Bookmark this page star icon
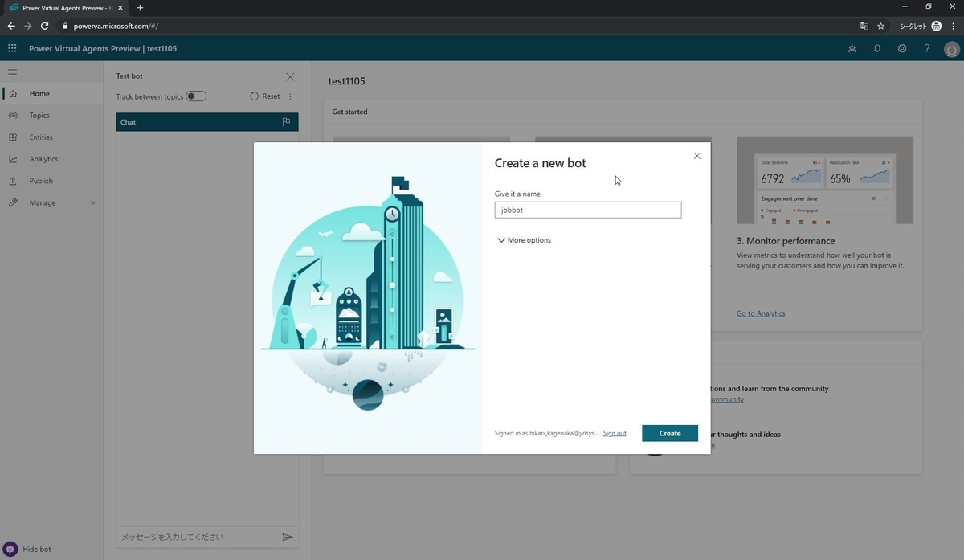 click(x=880, y=26)
